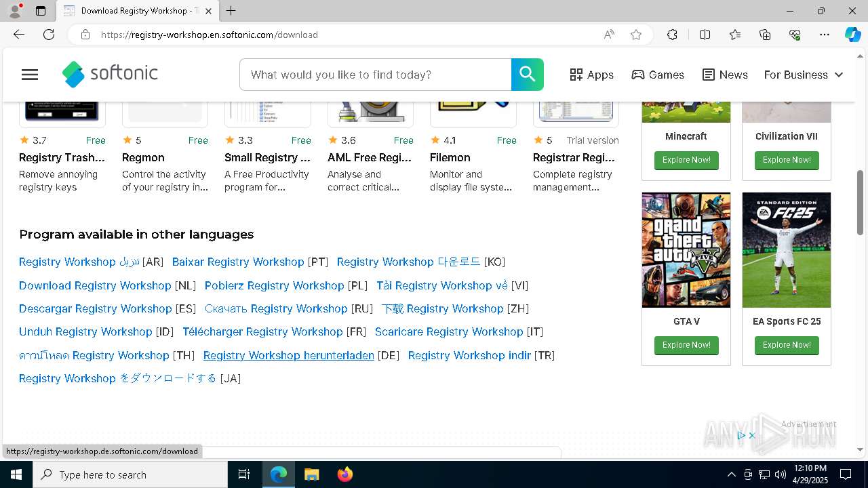868x488 pixels.
Task: Click Explore Now under GTA V
Action: point(686,345)
